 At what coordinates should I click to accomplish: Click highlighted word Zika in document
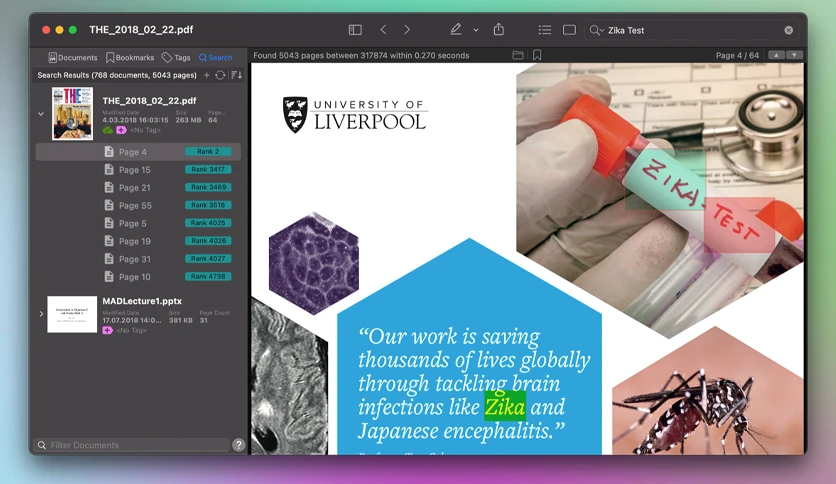click(505, 407)
